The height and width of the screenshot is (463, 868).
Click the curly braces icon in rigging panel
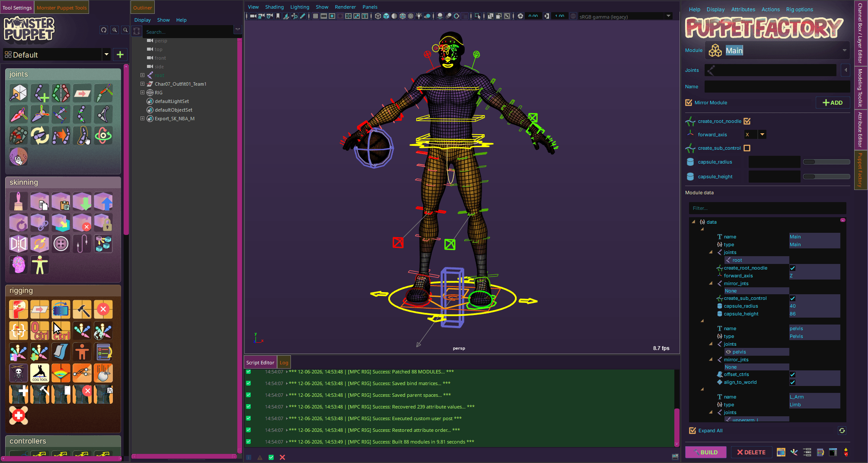[x=19, y=331]
